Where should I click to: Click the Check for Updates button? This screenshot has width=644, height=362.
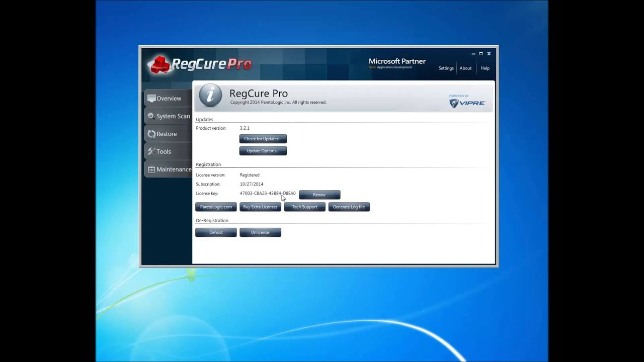tap(263, 139)
